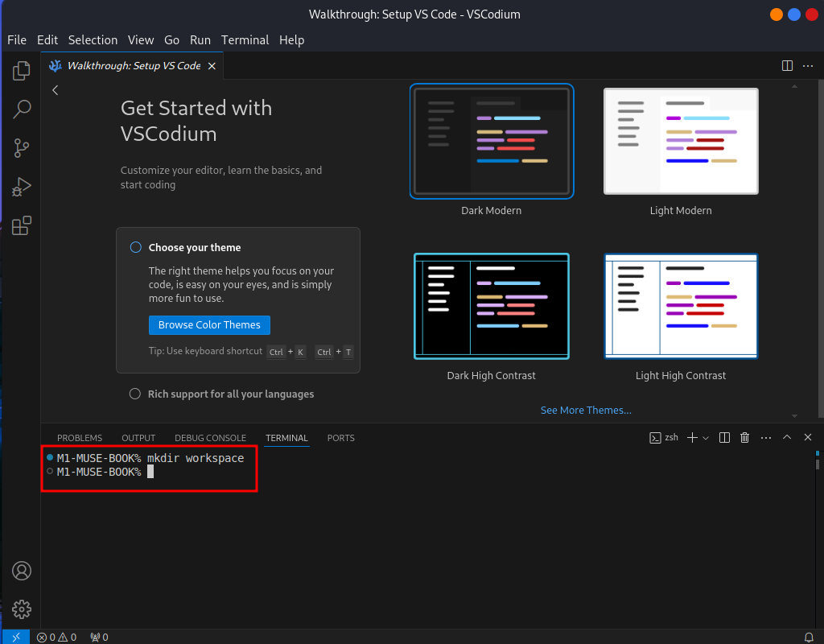Click the Browse Color Themes button
Image resolution: width=824 pixels, height=644 pixels.
[209, 325]
